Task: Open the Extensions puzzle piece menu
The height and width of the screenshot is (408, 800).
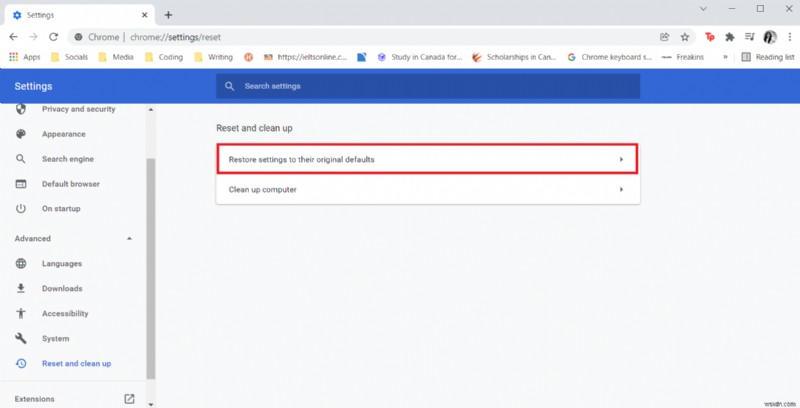Action: coord(730,37)
